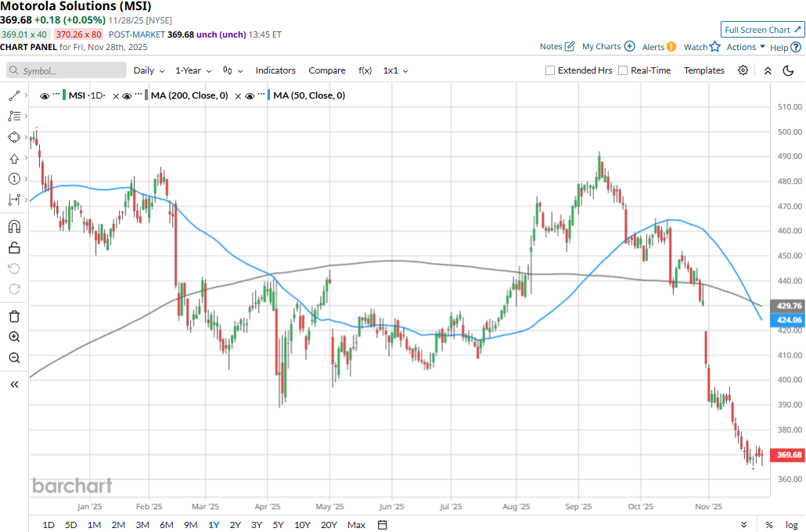806x532 pixels.
Task: Check the Real-Time checkbox
Action: click(623, 70)
